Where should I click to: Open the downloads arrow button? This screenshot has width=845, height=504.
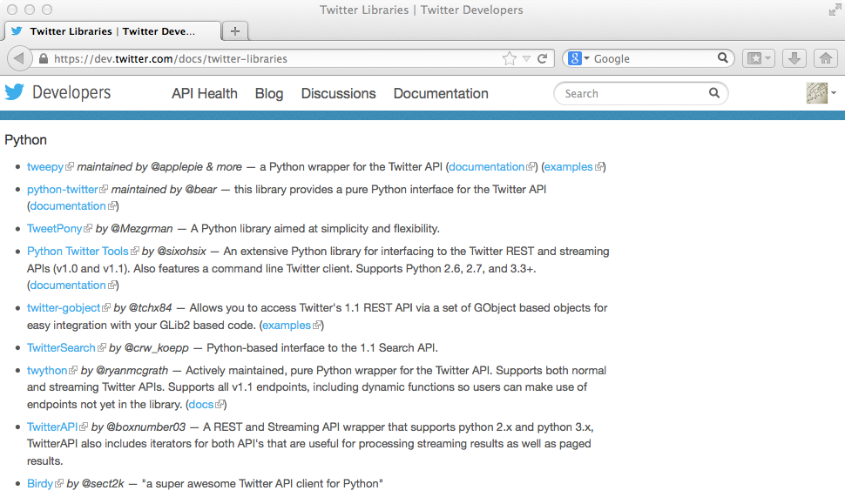point(794,58)
